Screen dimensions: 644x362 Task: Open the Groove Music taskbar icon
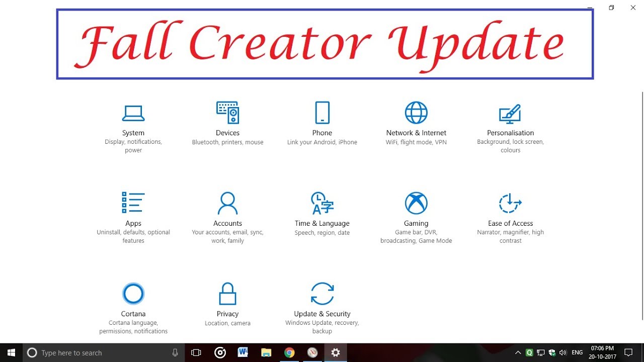click(x=220, y=352)
